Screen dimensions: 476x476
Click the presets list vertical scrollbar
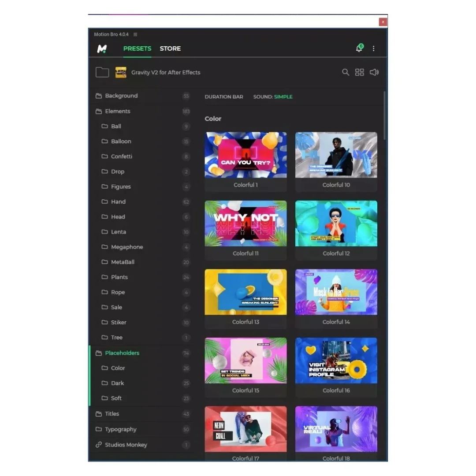(x=384, y=115)
